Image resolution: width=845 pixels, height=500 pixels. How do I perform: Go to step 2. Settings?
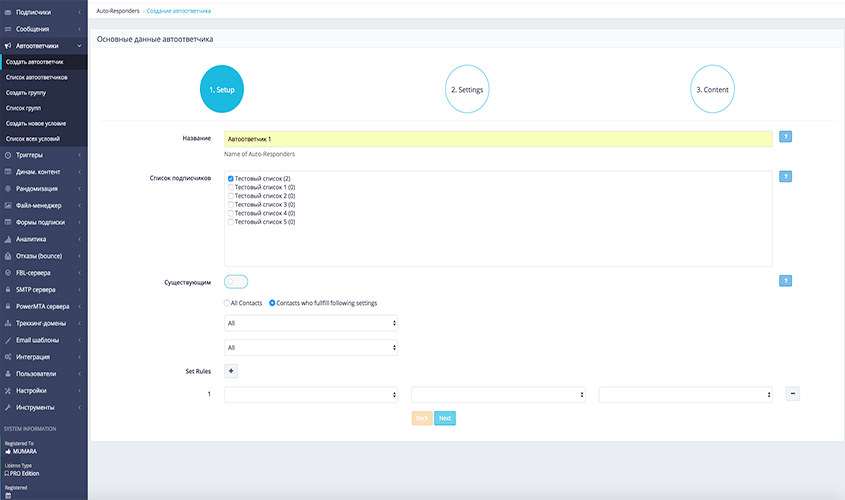point(467,89)
